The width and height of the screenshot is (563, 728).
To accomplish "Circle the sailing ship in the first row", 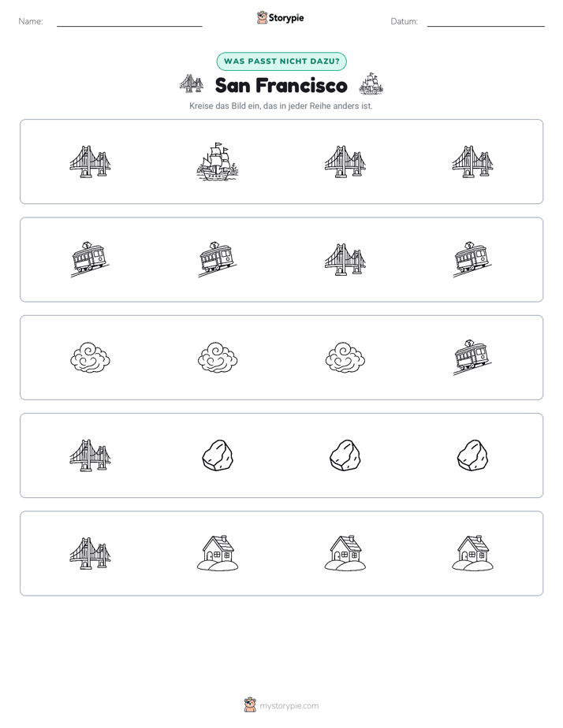I will pyautogui.click(x=218, y=162).
